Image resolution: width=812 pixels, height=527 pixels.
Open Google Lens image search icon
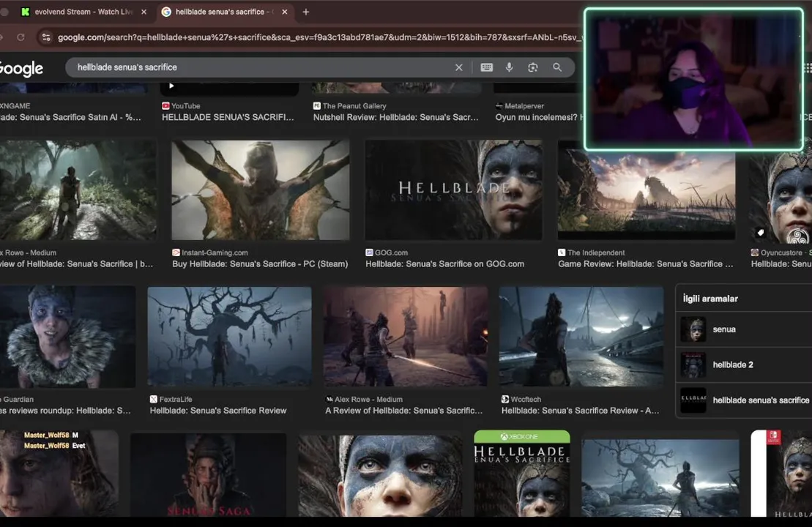tap(532, 67)
